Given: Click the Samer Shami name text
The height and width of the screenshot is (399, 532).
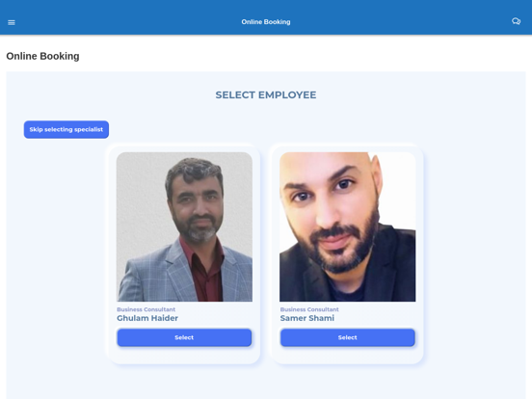Looking at the screenshot, I should point(307,318).
